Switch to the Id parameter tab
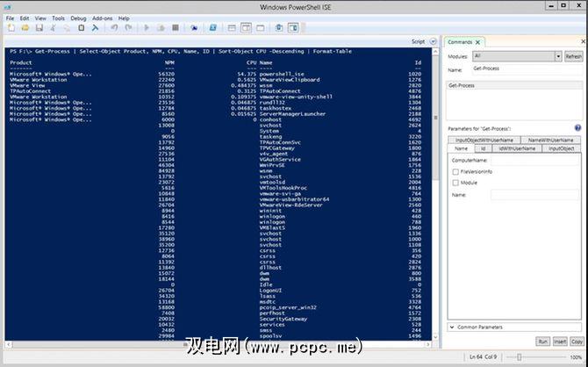The width and height of the screenshot is (588, 367). coord(483,148)
